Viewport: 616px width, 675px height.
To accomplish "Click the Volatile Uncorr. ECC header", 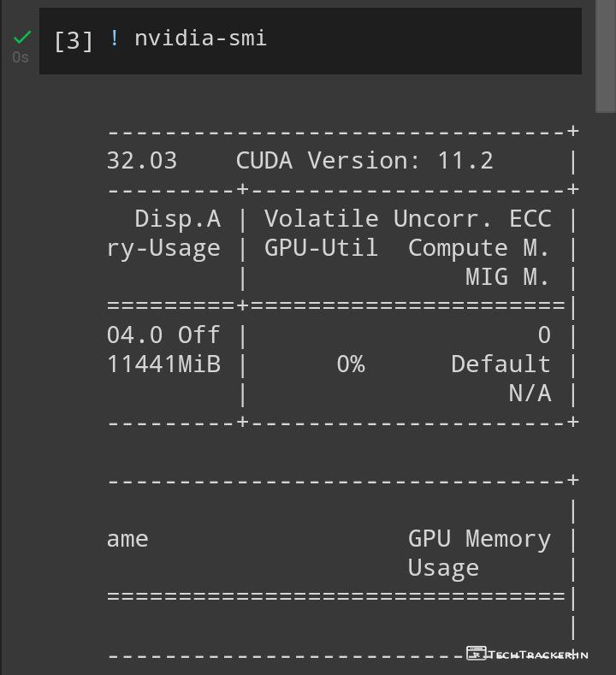I will click(407, 219).
